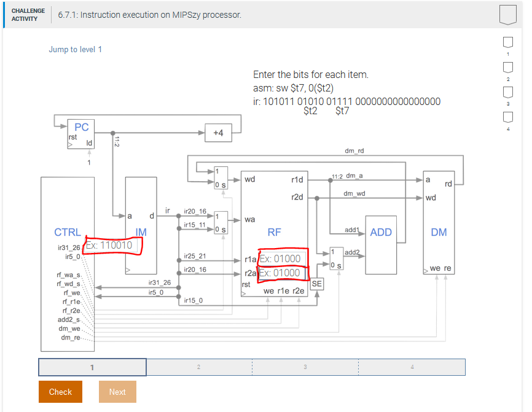Select the RF register file block
Viewport: 532px width, 412px height.
point(275,232)
